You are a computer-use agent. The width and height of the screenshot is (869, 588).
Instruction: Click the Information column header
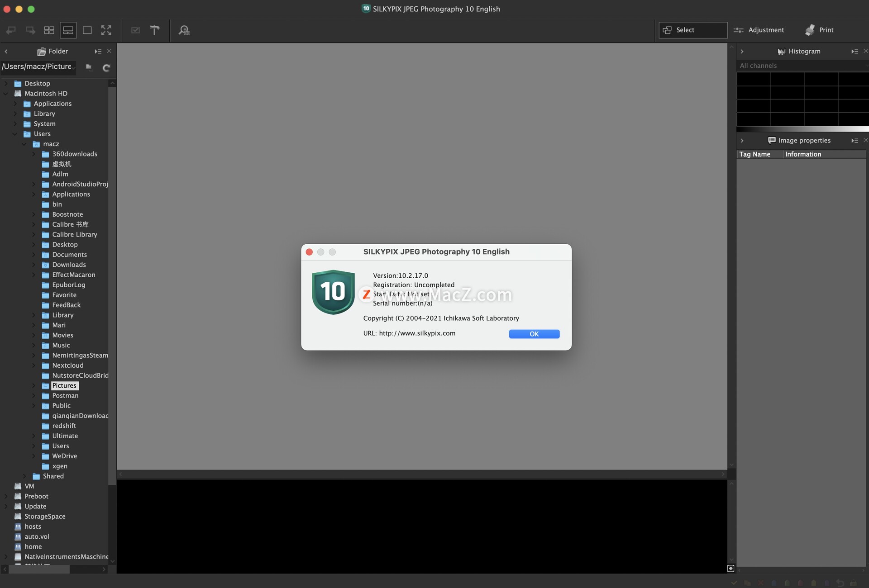click(825, 154)
